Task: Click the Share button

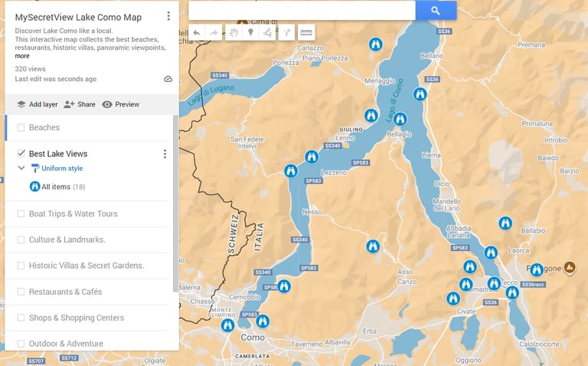Action: pos(79,104)
